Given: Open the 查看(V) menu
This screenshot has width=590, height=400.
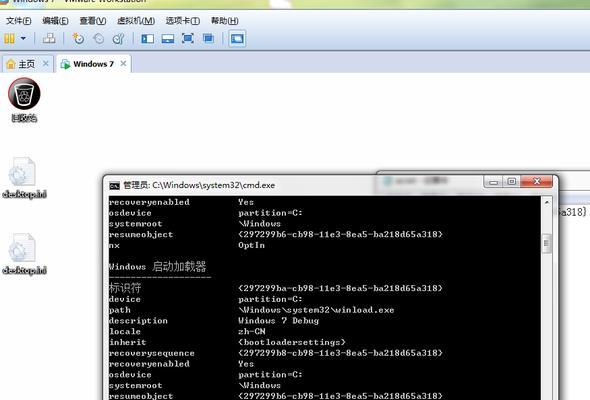Looking at the screenshot, I should coord(93,21).
